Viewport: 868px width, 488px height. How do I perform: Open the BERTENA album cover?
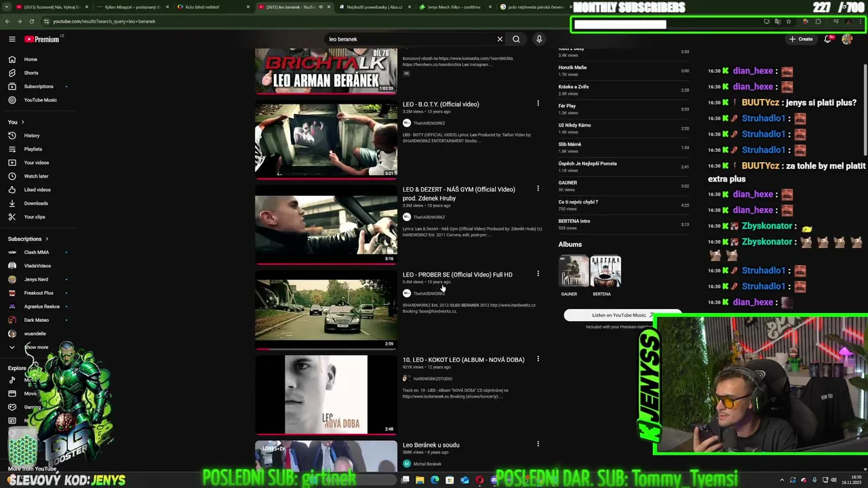pyautogui.click(x=606, y=271)
